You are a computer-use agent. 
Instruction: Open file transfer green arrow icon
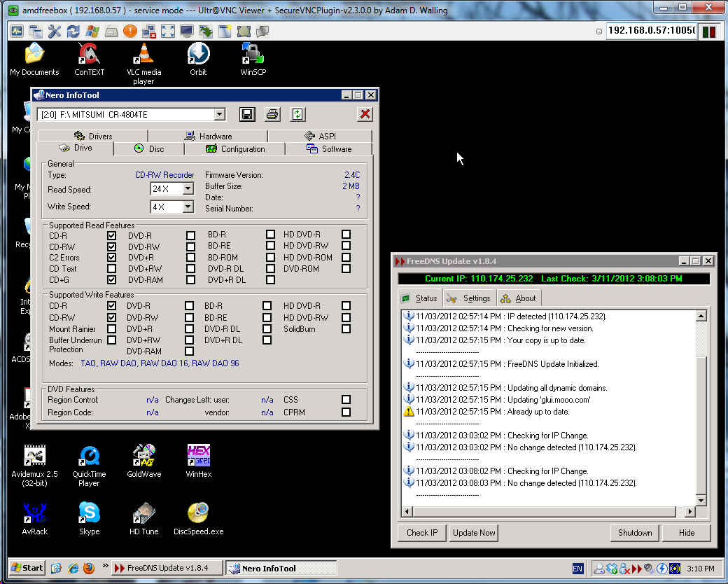[x=206, y=32]
